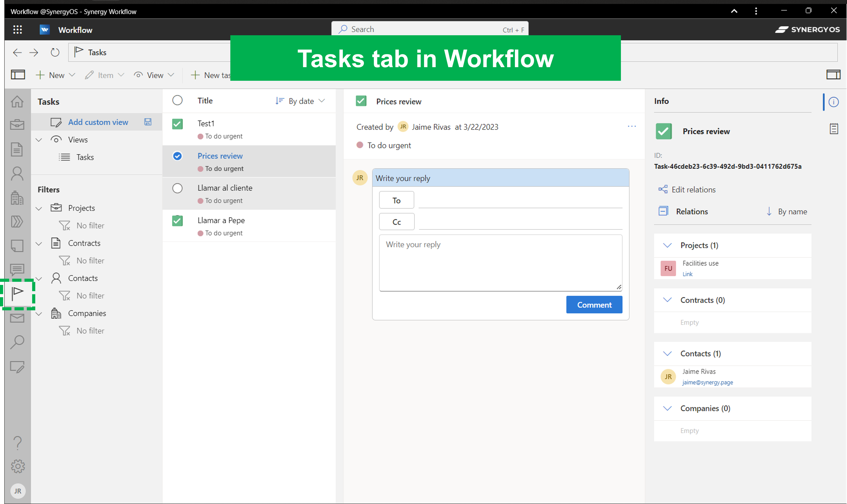
Task: Collapse the Projects filter section
Action: [39, 209]
